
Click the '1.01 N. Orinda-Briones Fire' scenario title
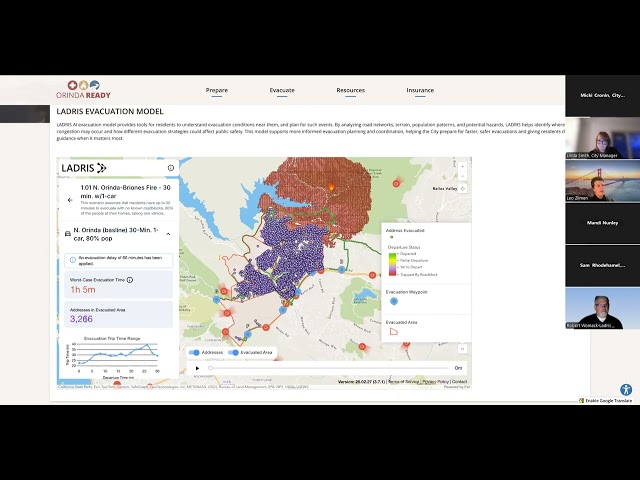(x=125, y=191)
